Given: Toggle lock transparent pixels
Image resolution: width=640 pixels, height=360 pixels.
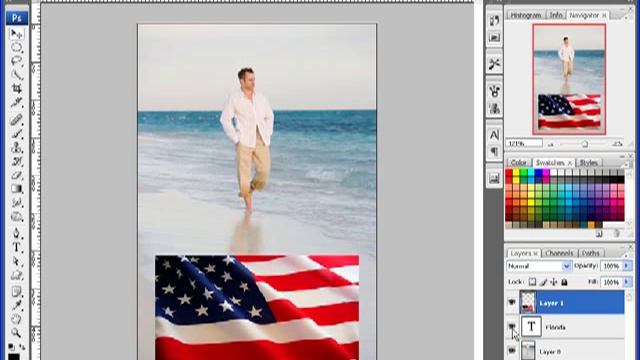Looking at the screenshot, I should click(x=532, y=282).
